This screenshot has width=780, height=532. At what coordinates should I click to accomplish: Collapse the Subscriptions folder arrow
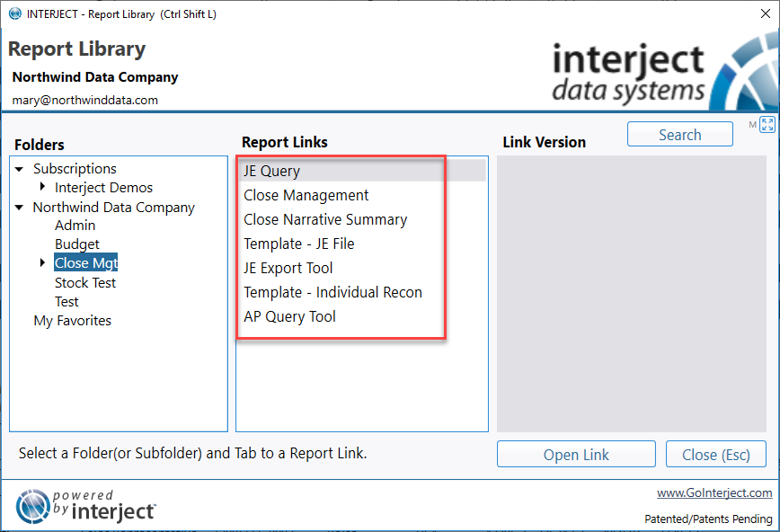pos(20,169)
